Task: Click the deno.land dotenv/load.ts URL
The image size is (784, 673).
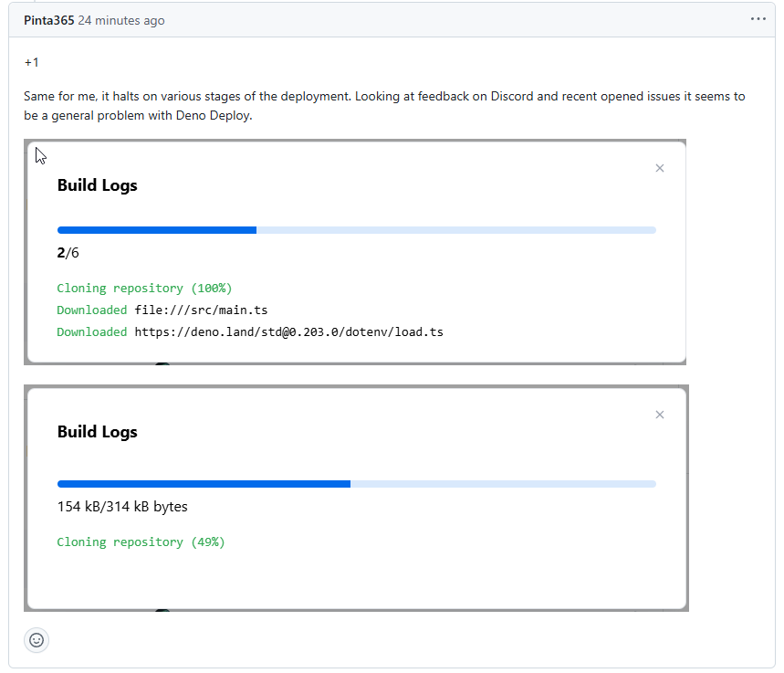Action: click(288, 331)
